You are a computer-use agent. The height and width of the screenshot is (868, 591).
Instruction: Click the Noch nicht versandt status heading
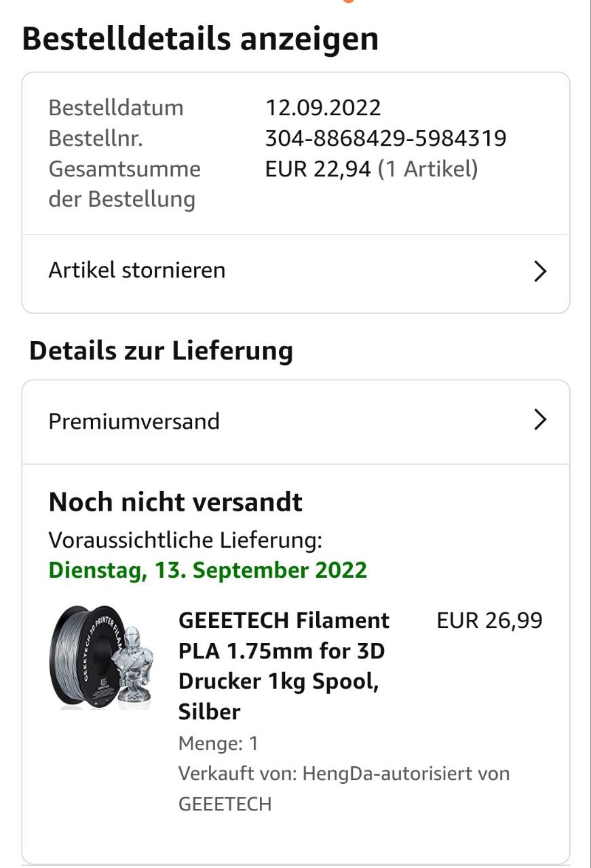pos(175,502)
